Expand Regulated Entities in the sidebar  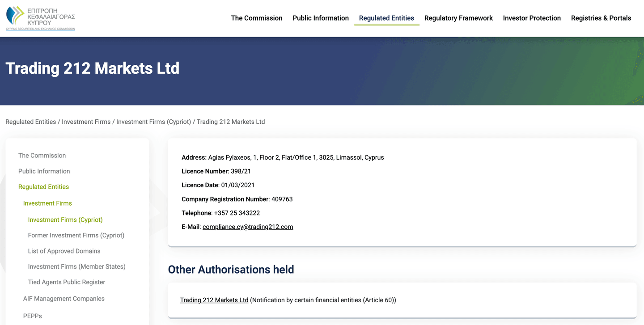point(44,187)
